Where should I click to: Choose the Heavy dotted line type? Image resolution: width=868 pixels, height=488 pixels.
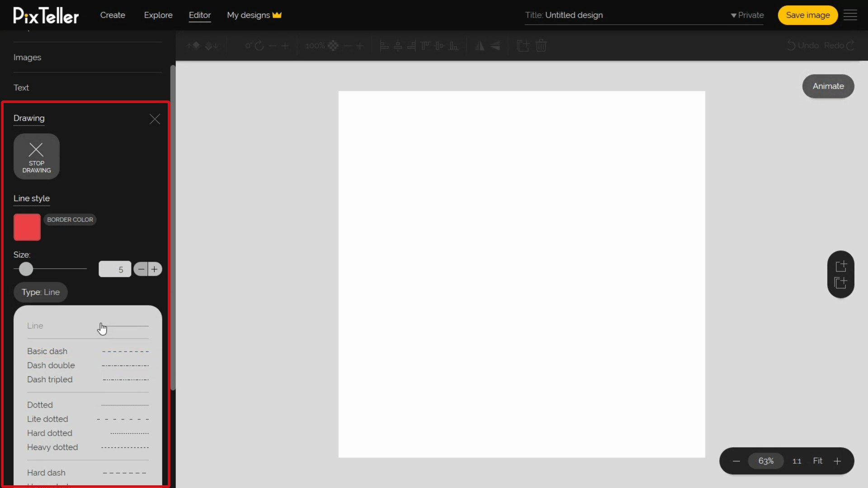[x=88, y=447]
